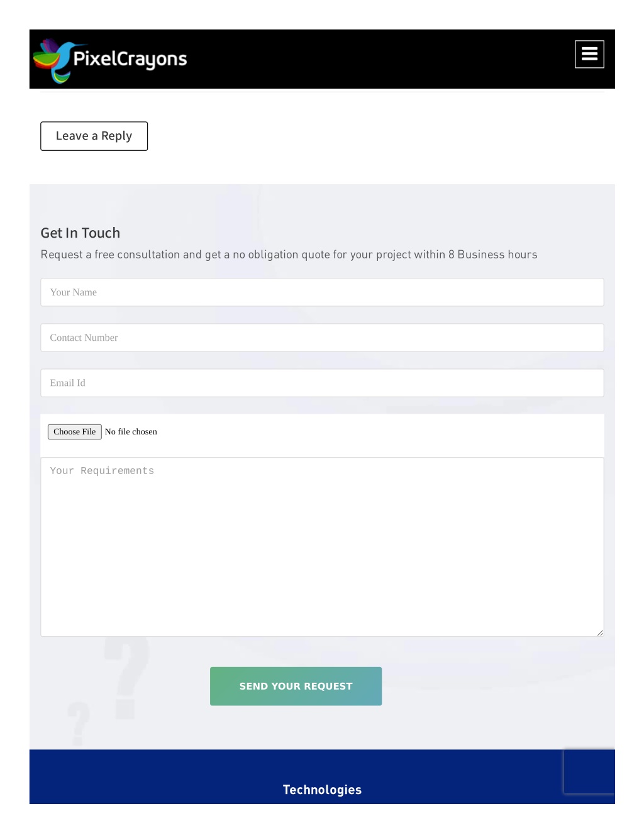Image resolution: width=644 pixels, height=833 pixels.
Task: Click the small question mark watermark
Action: (x=79, y=724)
